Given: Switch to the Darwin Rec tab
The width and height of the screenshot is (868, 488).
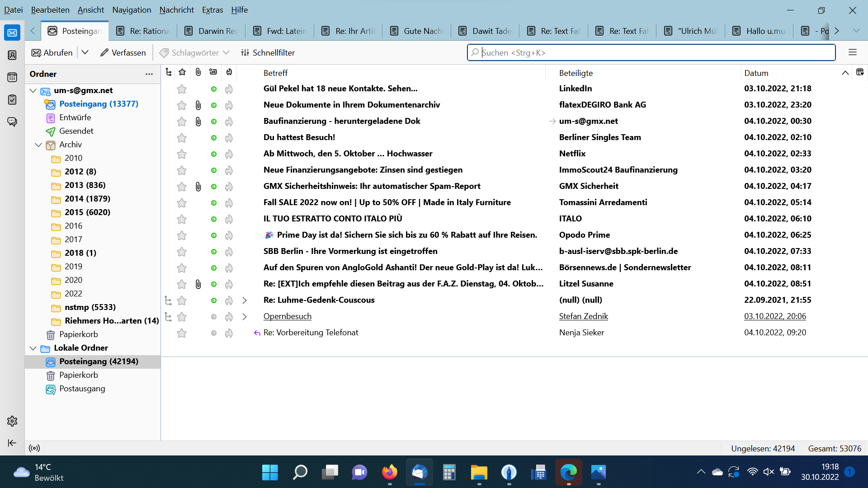Looking at the screenshot, I should [212, 31].
